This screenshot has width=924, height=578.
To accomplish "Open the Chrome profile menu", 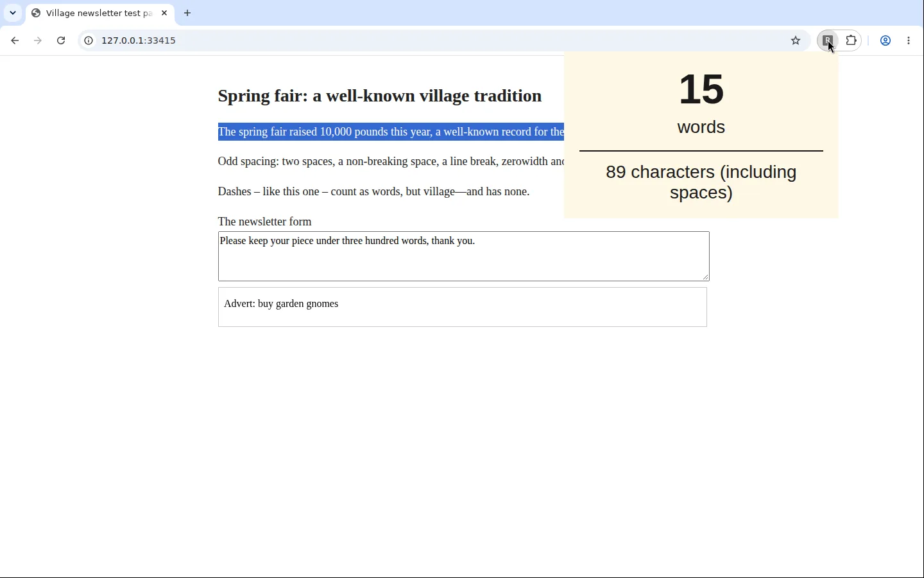I will (886, 41).
